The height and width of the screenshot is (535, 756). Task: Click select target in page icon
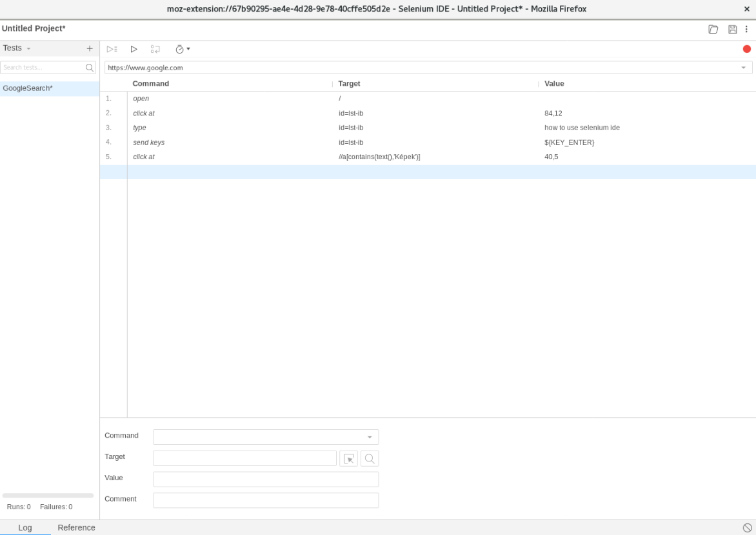348,458
